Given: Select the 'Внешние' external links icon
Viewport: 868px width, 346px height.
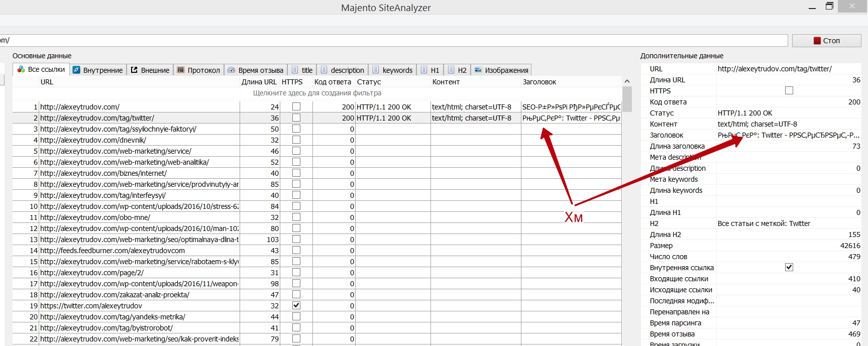Looking at the screenshot, I should click(134, 70).
